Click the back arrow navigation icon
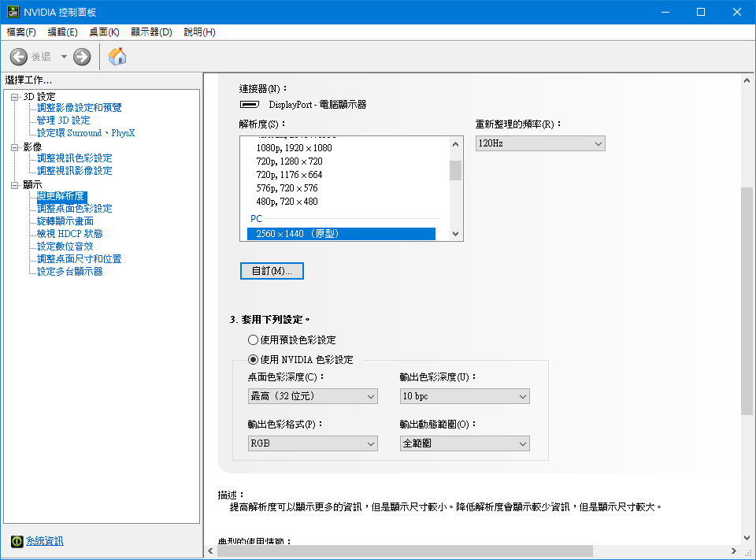The height and width of the screenshot is (560, 756). pyautogui.click(x=19, y=57)
